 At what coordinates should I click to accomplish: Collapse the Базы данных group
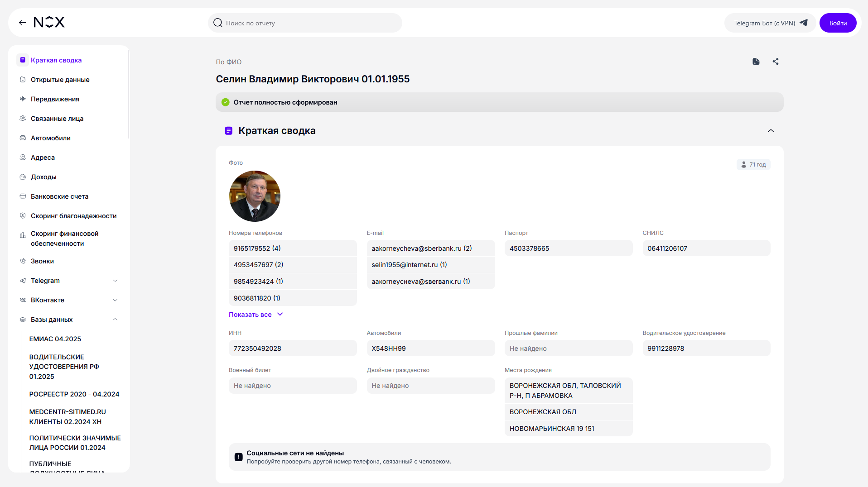click(x=68, y=320)
